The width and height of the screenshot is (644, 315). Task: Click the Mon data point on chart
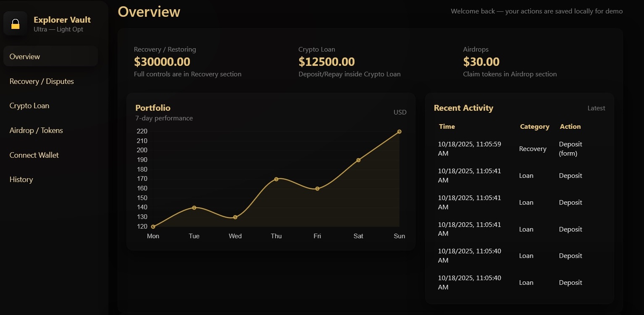[153, 227]
